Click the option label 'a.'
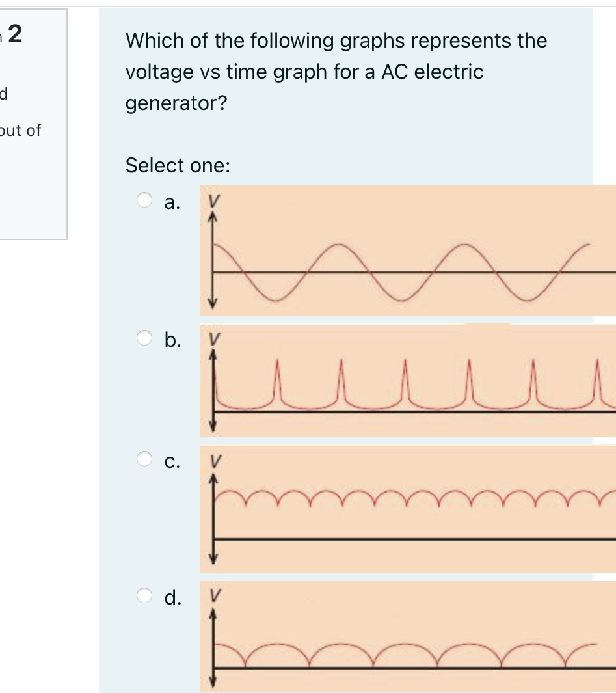 coord(171,204)
